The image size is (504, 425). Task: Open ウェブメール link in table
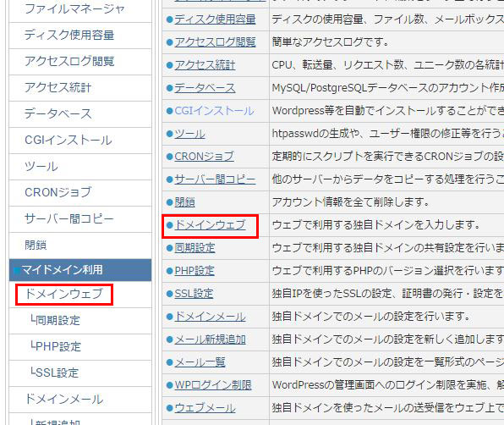(x=205, y=407)
